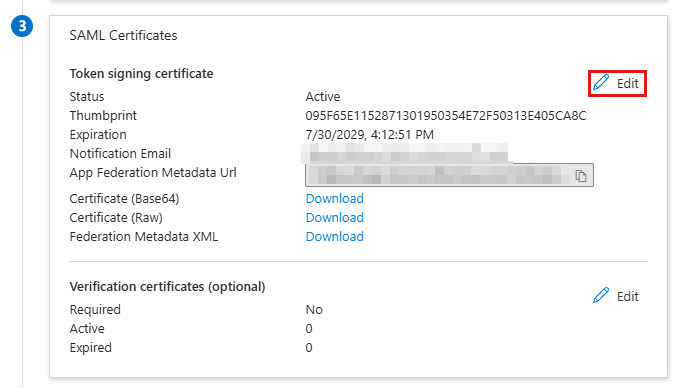700x388 pixels.
Task: Select the thumbprint value 095F65E1...
Action: click(446, 116)
